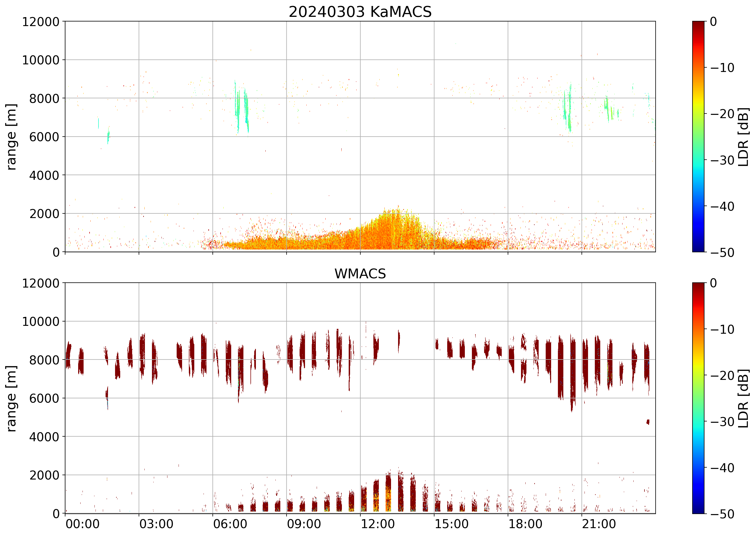Select the −30 tick on KaMACS colorbar
Image resolution: width=756 pixels, height=536 pixels.
(722, 160)
